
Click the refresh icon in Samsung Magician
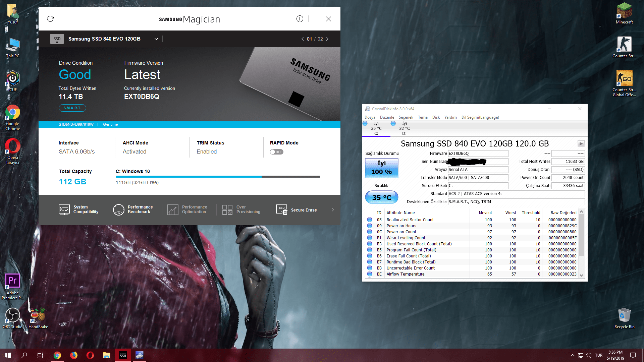pos(50,19)
